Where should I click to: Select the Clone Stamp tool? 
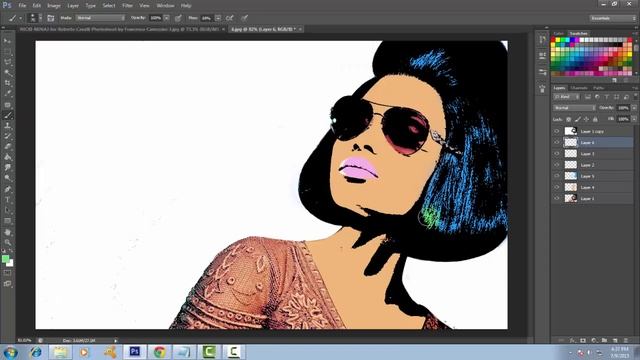click(7, 126)
